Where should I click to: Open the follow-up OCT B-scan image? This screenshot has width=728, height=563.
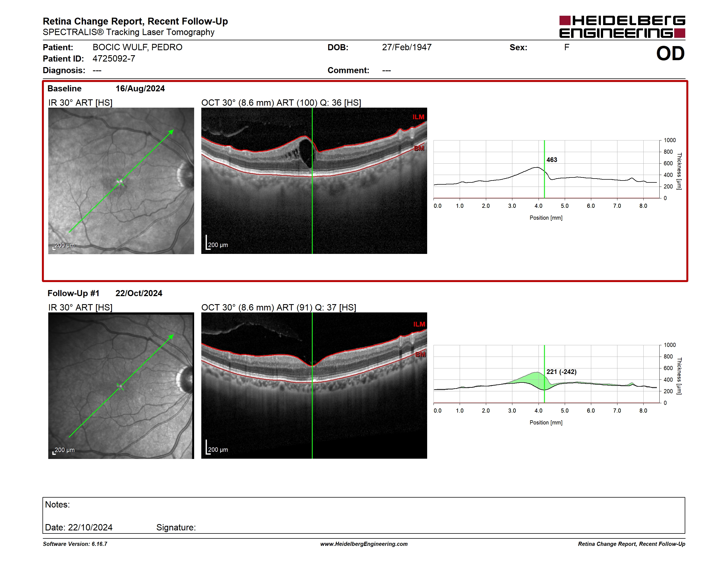314,386
